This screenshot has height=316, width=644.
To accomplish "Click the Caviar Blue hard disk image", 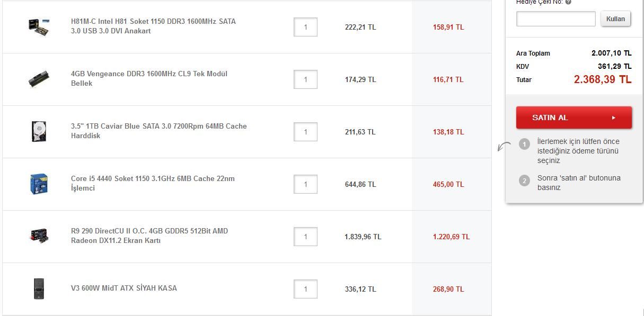I will 39,131.
